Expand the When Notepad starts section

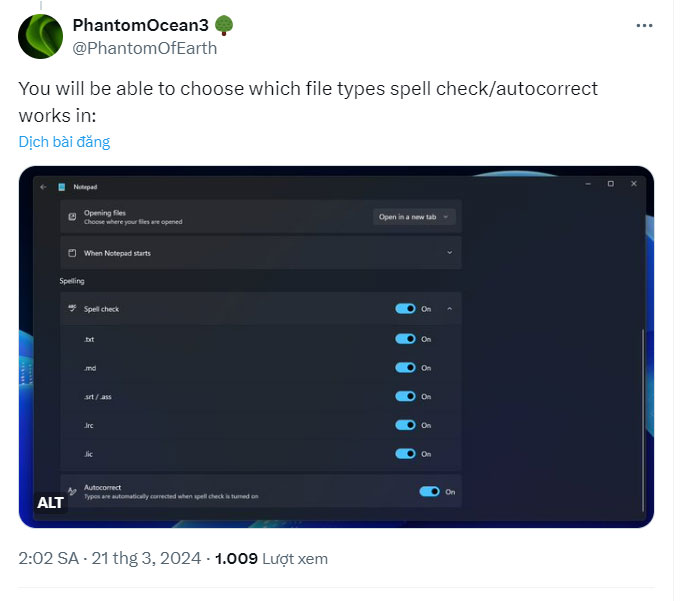(449, 253)
